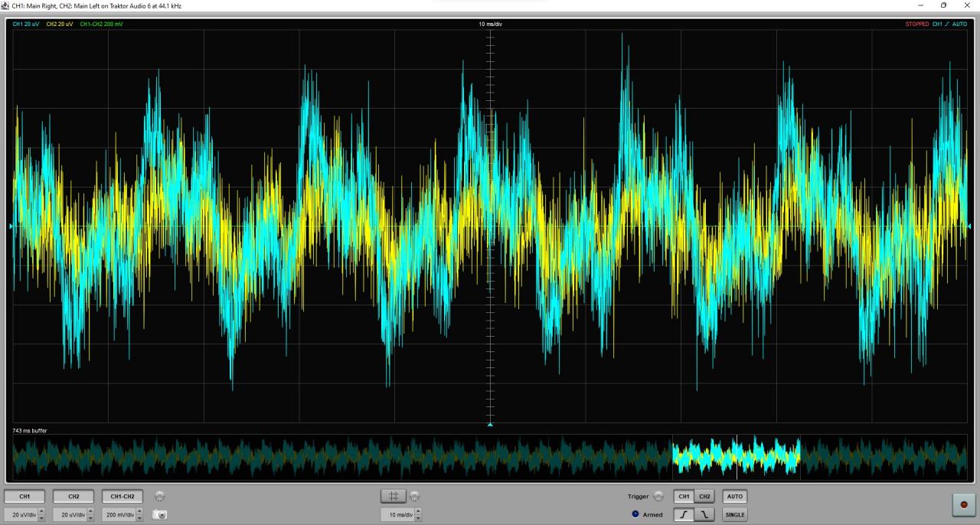Image resolution: width=980 pixels, height=525 pixels.
Task: Select falling edge trigger slope
Action: [x=704, y=515]
